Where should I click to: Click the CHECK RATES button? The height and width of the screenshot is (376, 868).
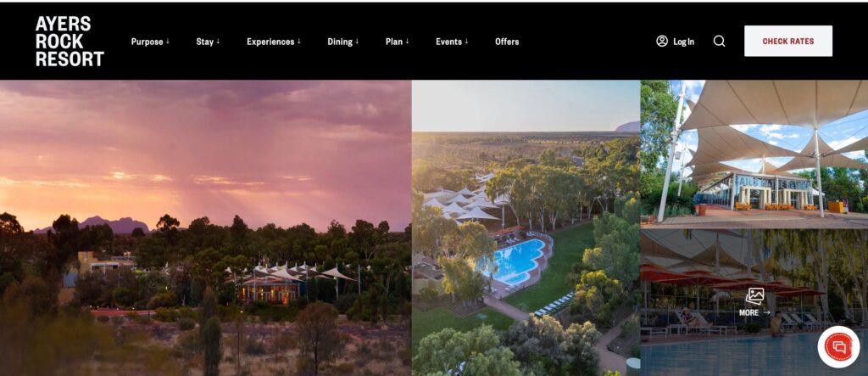coord(788,41)
